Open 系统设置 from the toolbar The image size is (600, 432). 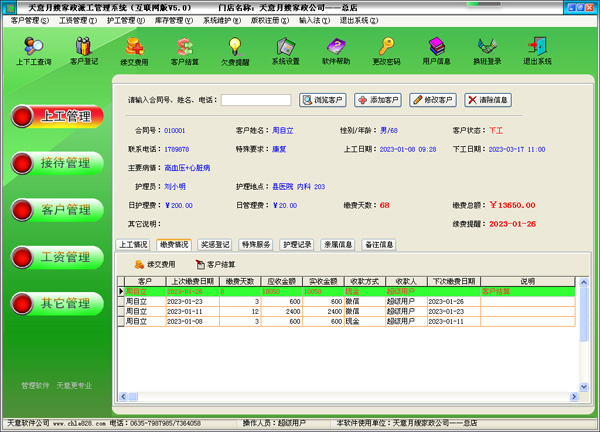pyautogui.click(x=285, y=51)
